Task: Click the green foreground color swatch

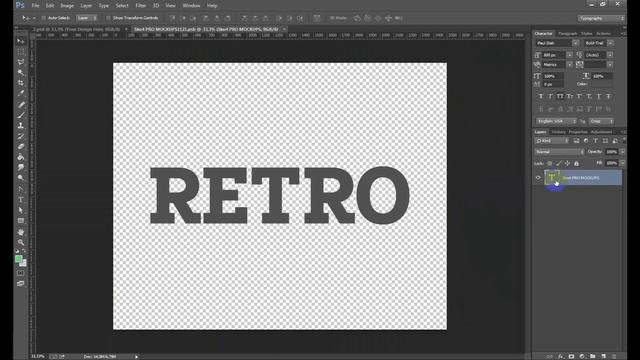Action: [x=19, y=259]
